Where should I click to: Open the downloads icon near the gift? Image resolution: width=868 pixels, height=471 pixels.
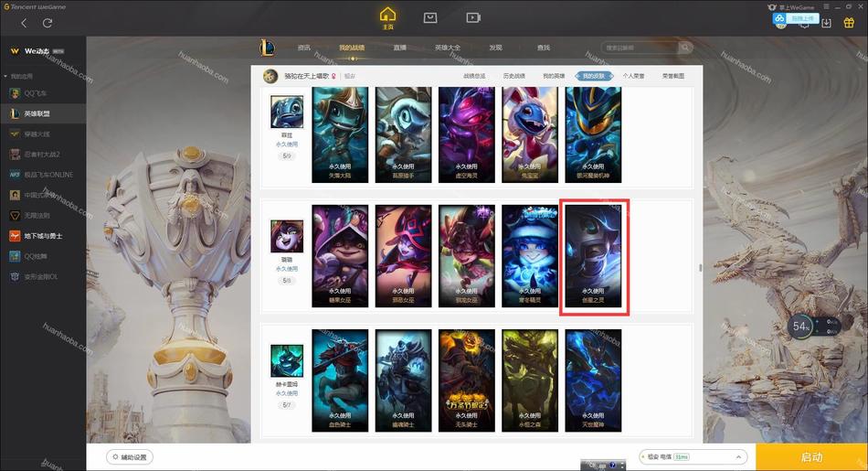827,23
